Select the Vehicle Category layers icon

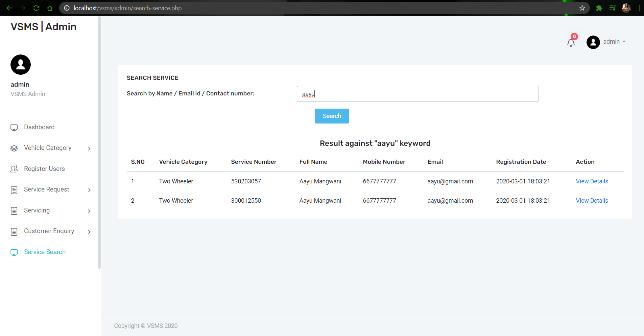[x=14, y=148]
